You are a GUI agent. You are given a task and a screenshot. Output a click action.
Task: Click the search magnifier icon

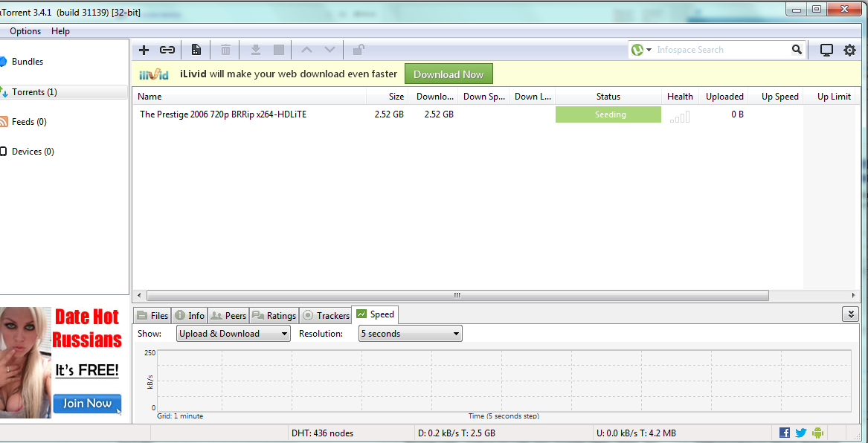pyautogui.click(x=797, y=50)
